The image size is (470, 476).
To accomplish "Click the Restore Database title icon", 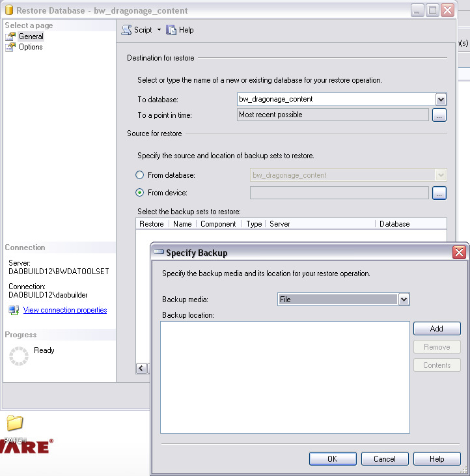I will 9,10.
